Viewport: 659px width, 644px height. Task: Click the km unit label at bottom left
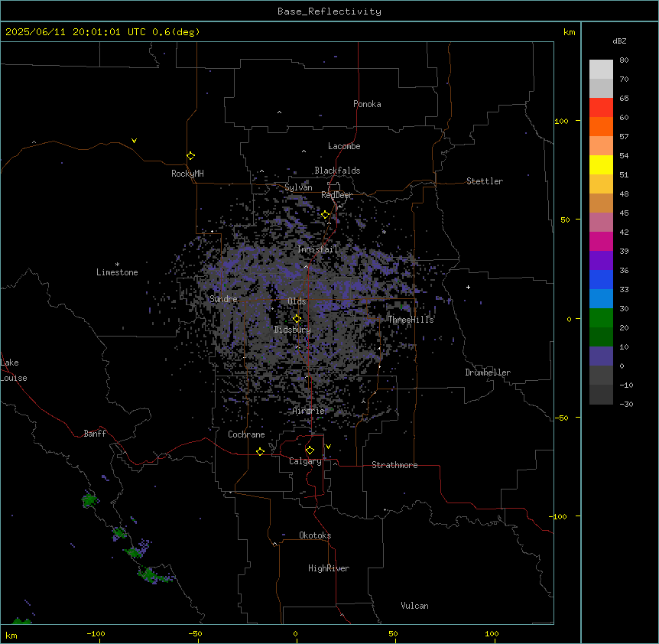(x=11, y=635)
